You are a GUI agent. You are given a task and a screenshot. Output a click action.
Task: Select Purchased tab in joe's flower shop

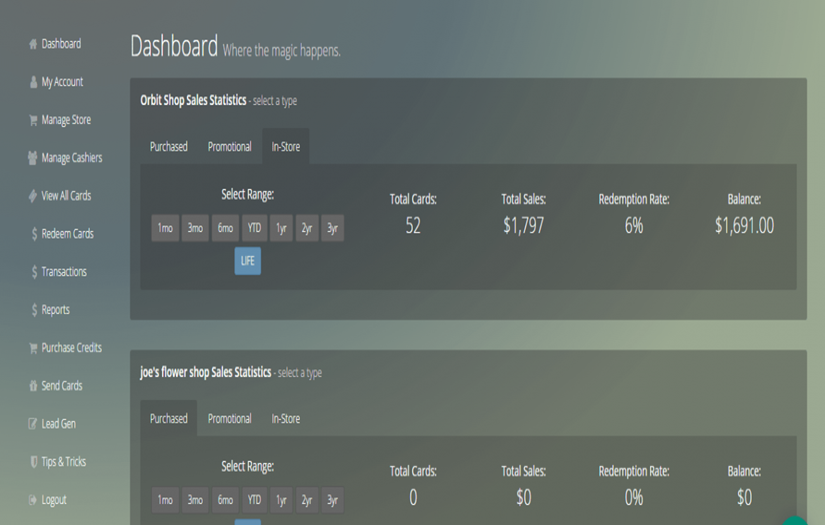click(x=168, y=419)
